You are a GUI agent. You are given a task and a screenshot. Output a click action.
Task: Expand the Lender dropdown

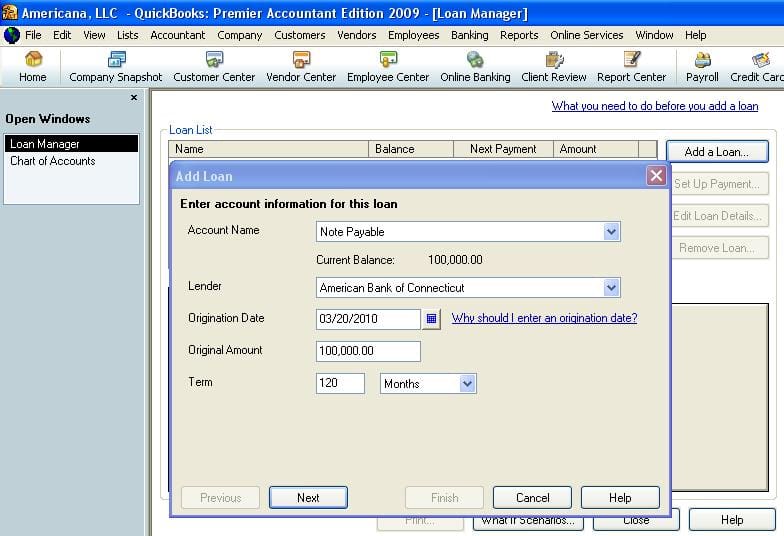(x=611, y=288)
